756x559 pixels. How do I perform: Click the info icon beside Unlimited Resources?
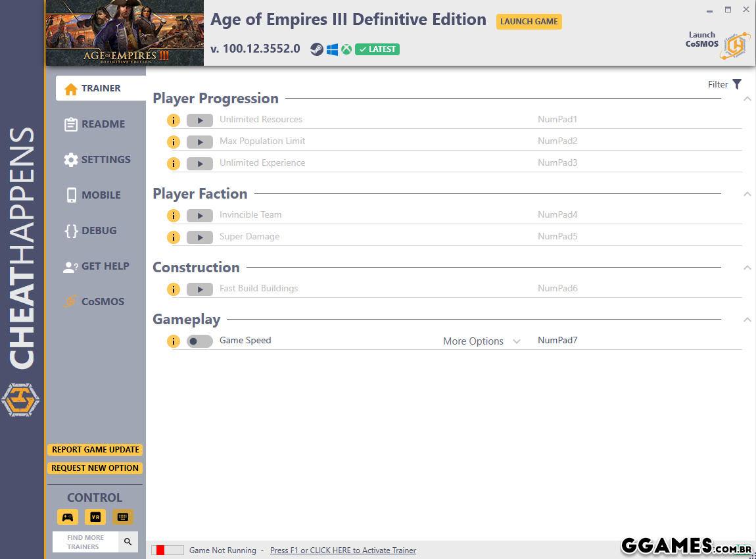(173, 120)
